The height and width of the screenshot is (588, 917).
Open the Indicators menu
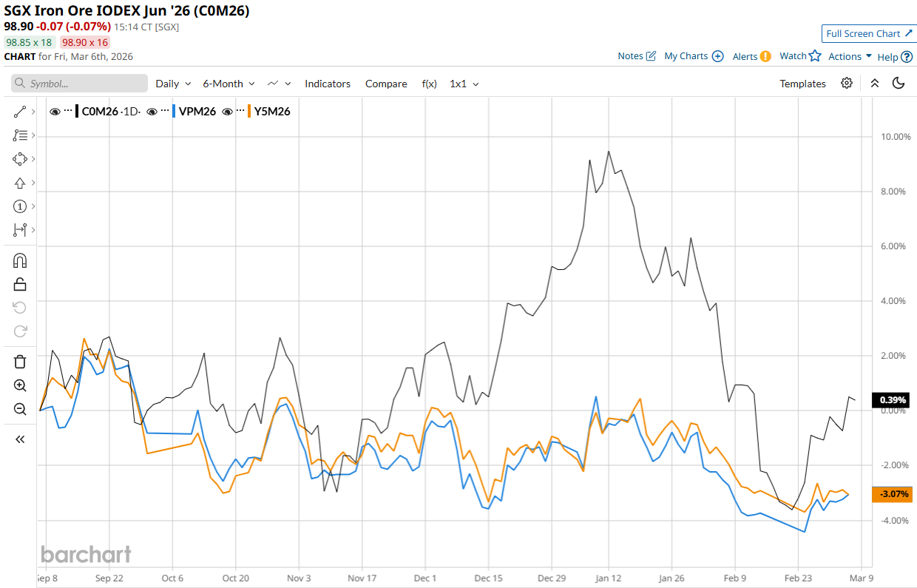328,84
